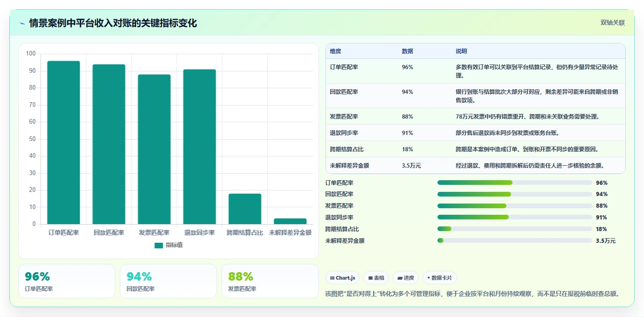The width and height of the screenshot is (644, 317).
Task: Click the 94% 回款匹配率 summary card
Action: 168,281
